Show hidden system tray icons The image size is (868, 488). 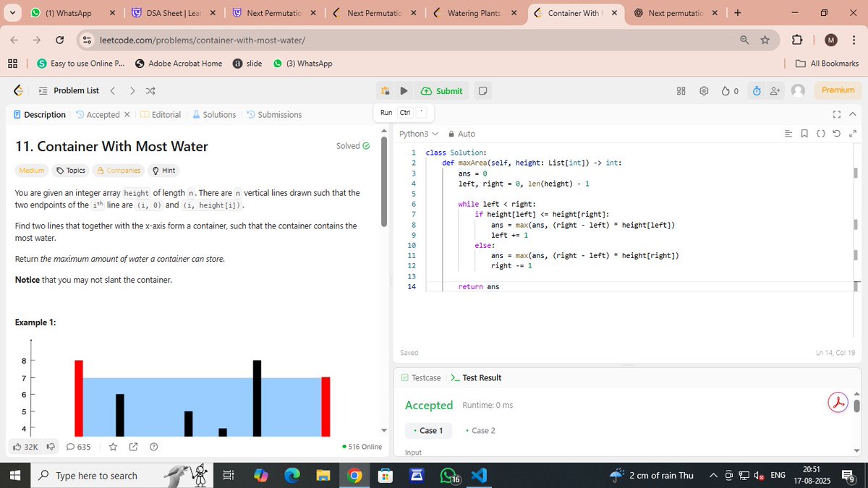pos(712,475)
